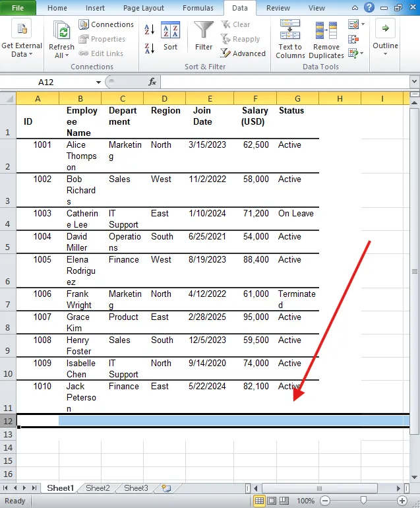The height and width of the screenshot is (508, 420).
Task: Click Sort Z to A descending icon
Action: pos(149,48)
